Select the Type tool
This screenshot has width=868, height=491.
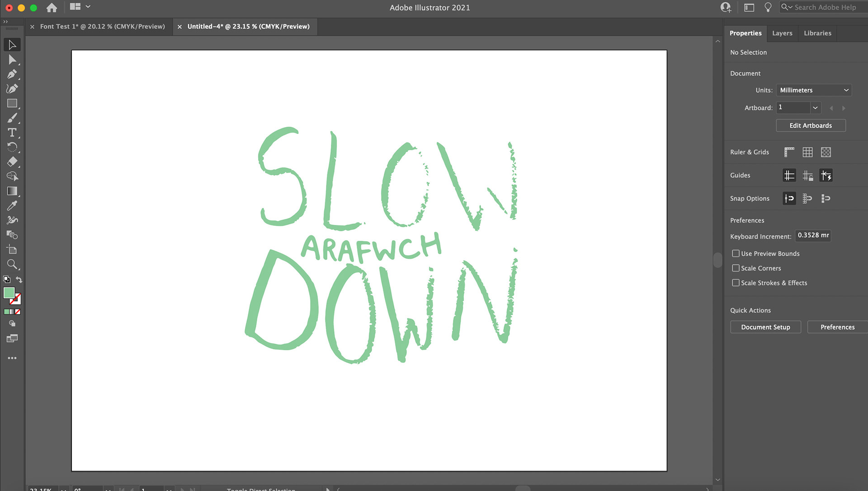coord(12,133)
